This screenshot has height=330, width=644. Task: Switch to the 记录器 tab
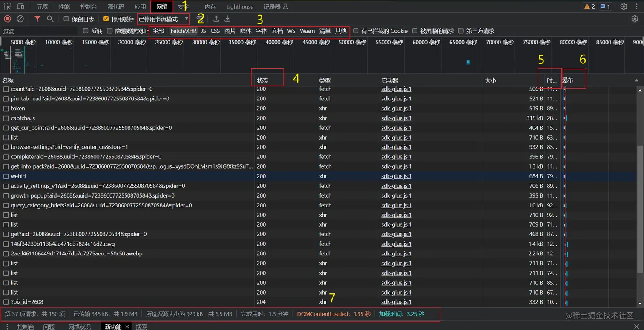(276, 7)
